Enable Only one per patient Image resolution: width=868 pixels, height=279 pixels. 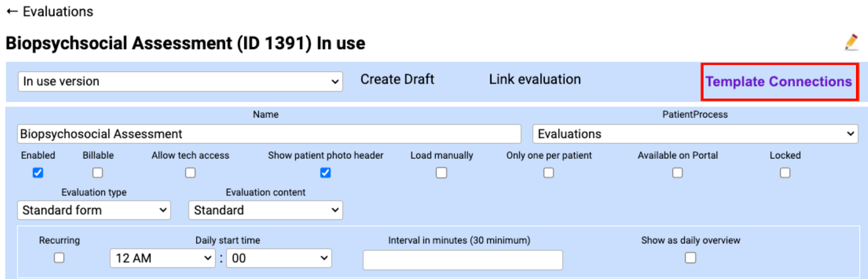[548, 173]
